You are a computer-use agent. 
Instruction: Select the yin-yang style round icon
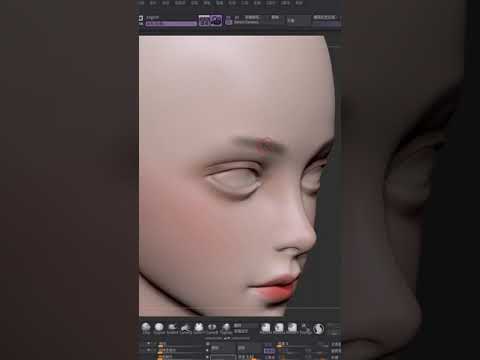pos(318,328)
